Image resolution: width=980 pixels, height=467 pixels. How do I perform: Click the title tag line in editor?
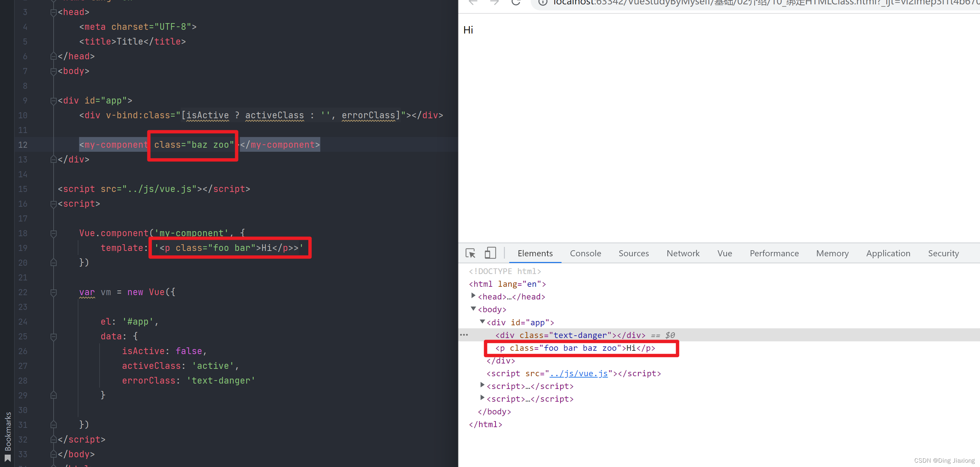coord(132,42)
